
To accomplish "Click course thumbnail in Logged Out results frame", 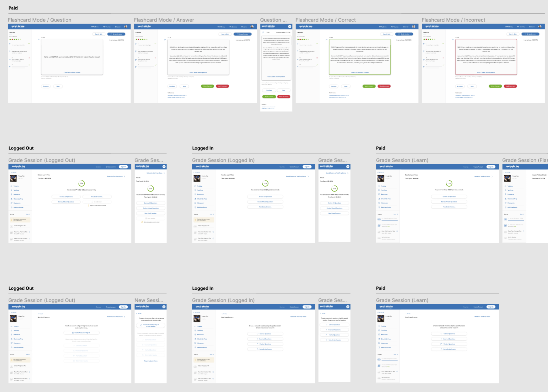I will 13,178.
